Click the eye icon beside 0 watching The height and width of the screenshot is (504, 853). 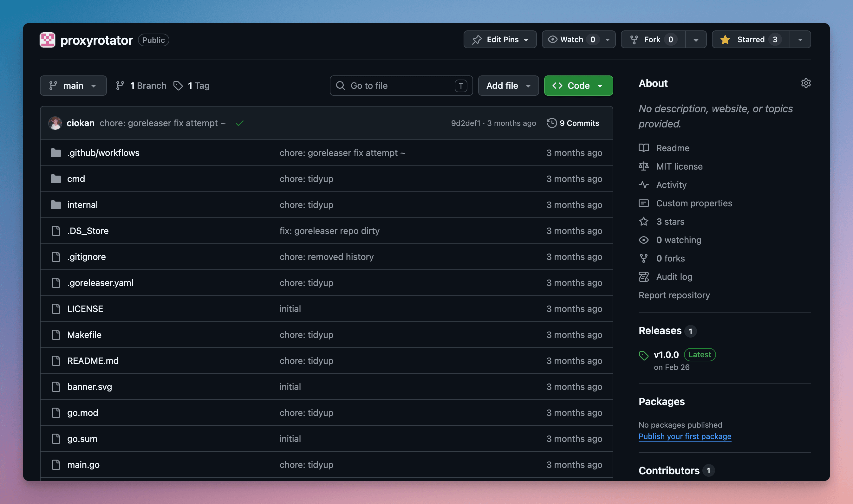pyautogui.click(x=643, y=240)
